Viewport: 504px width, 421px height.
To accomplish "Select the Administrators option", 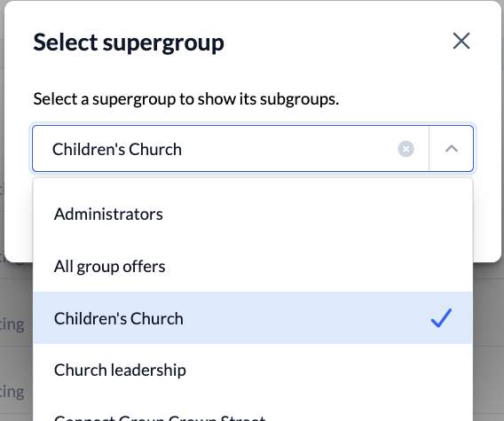I will click(253, 214).
